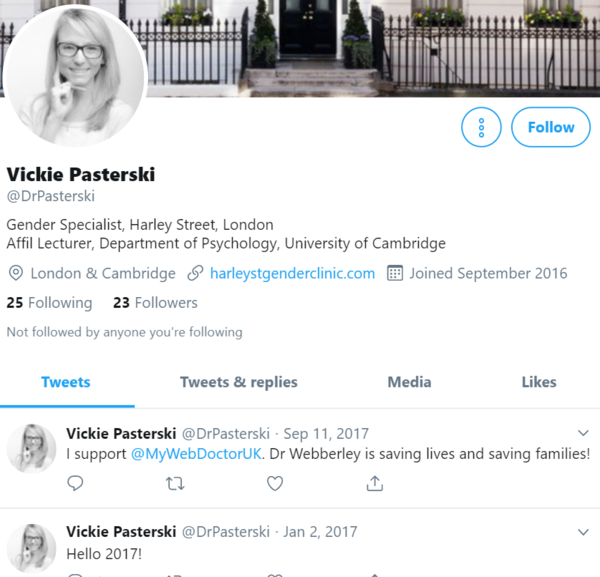This screenshot has height=577, width=600.
Task: Open the harleystgenderclinic.com link
Action: (x=292, y=273)
